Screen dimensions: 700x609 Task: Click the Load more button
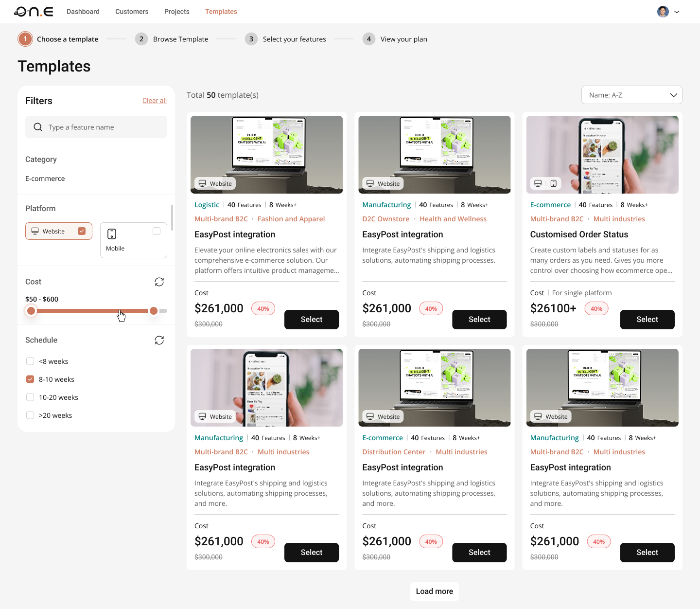(x=435, y=591)
